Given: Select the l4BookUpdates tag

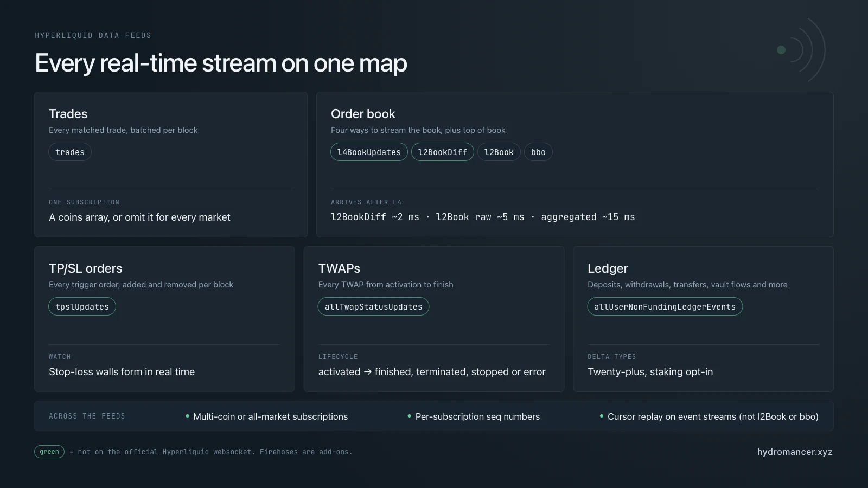Looking at the screenshot, I should pyautogui.click(x=369, y=152).
